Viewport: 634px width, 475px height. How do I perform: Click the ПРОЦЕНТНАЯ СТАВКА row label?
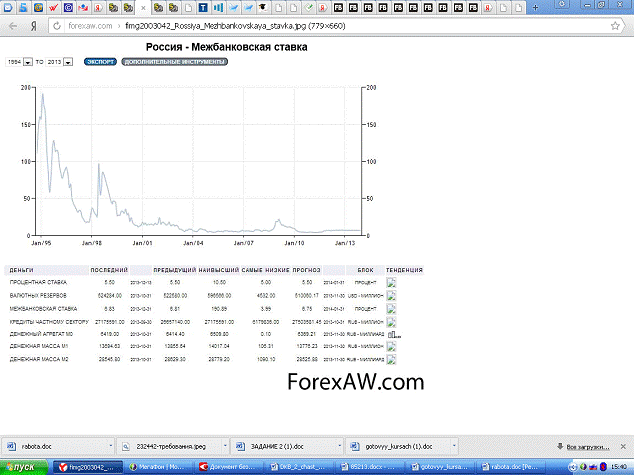(x=38, y=283)
